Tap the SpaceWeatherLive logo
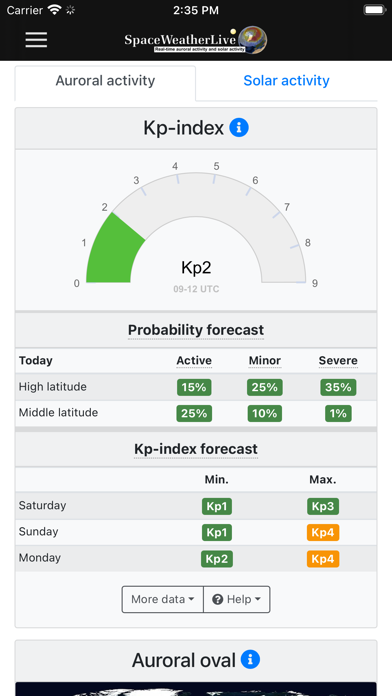 click(x=196, y=40)
